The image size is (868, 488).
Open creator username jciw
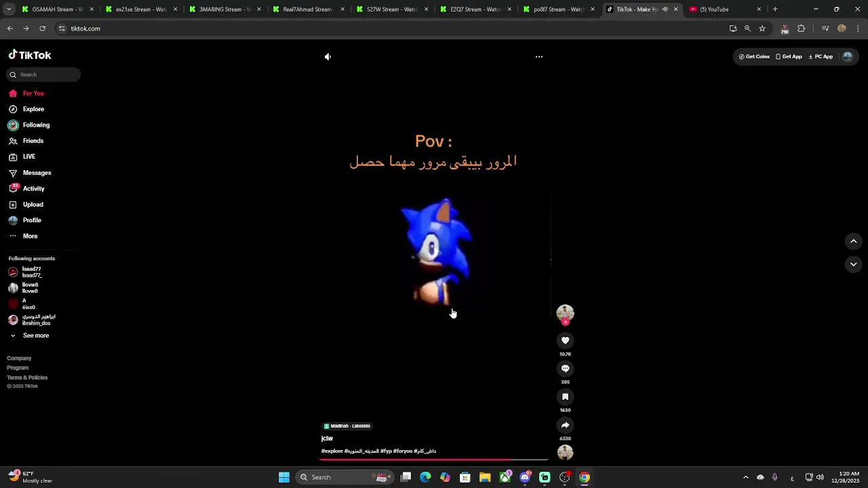pos(327,439)
